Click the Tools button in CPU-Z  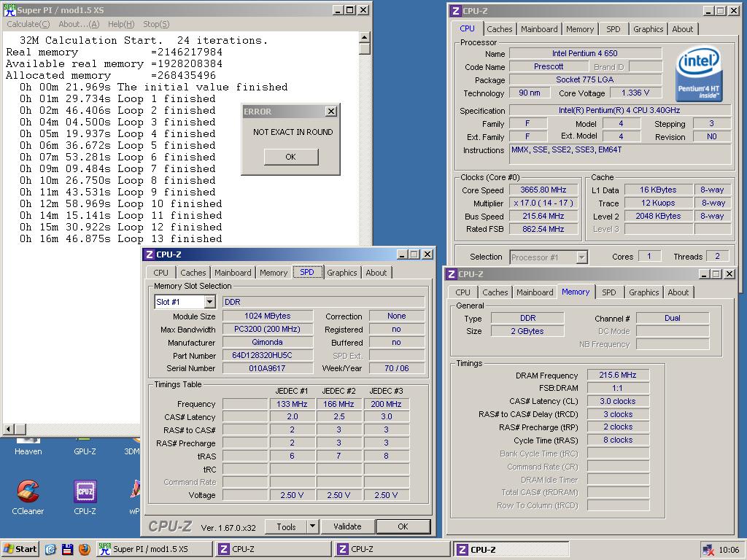coord(286,526)
